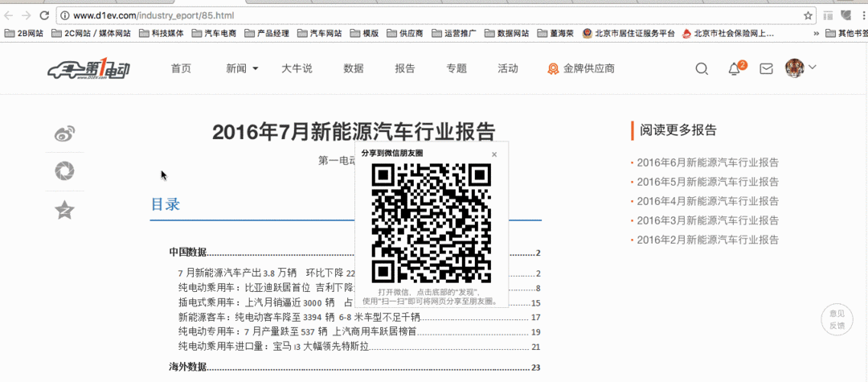Share the report to Weibo
This screenshot has width=868, height=382.
(65, 133)
